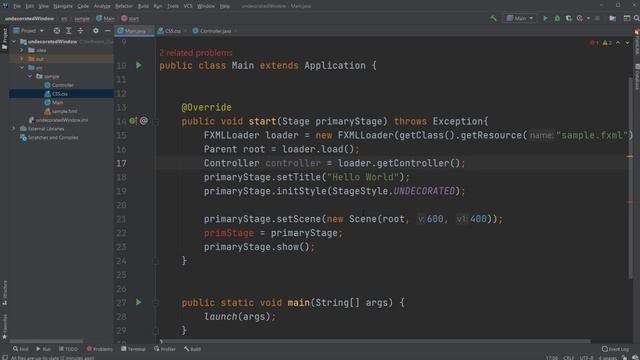Collapse the src folder node
Screen dimensions: 640x360
22,68
